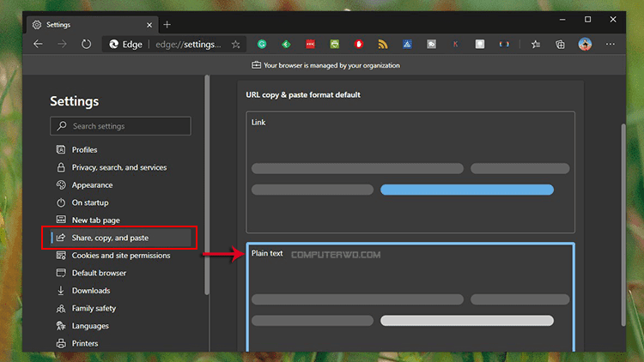Open a new tab
This screenshot has width=644, height=362.
pyautogui.click(x=167, y=25)
